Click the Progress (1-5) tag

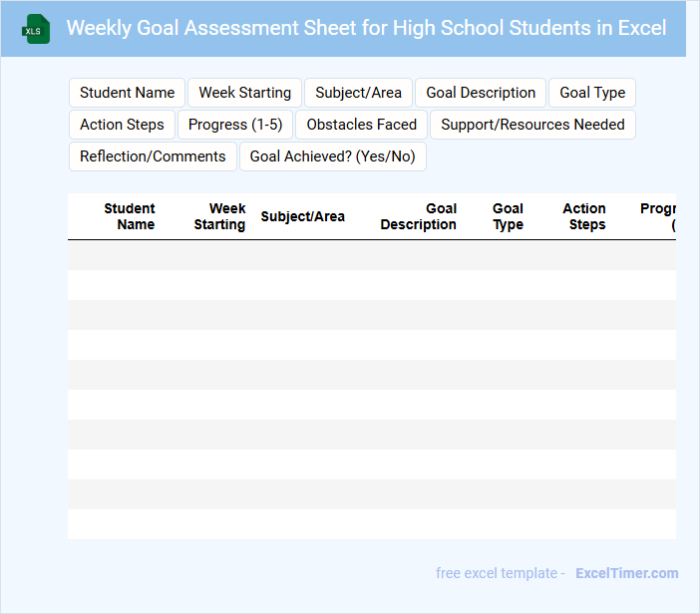click(235, 125)
